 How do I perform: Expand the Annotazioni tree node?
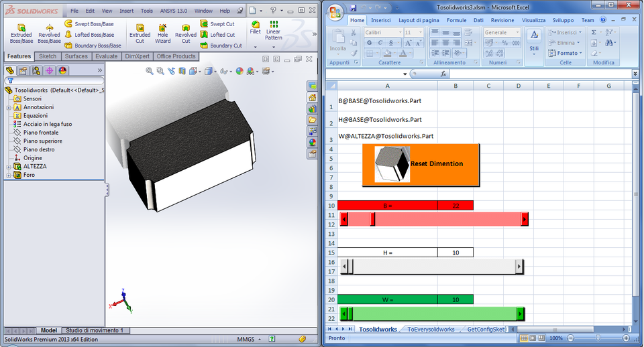click(9, 107)
